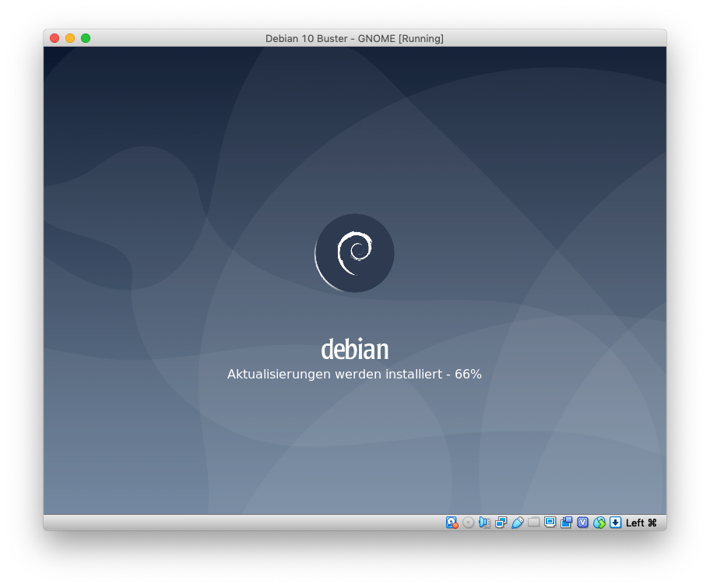Click the audio speaker status icon

point(484,523)
